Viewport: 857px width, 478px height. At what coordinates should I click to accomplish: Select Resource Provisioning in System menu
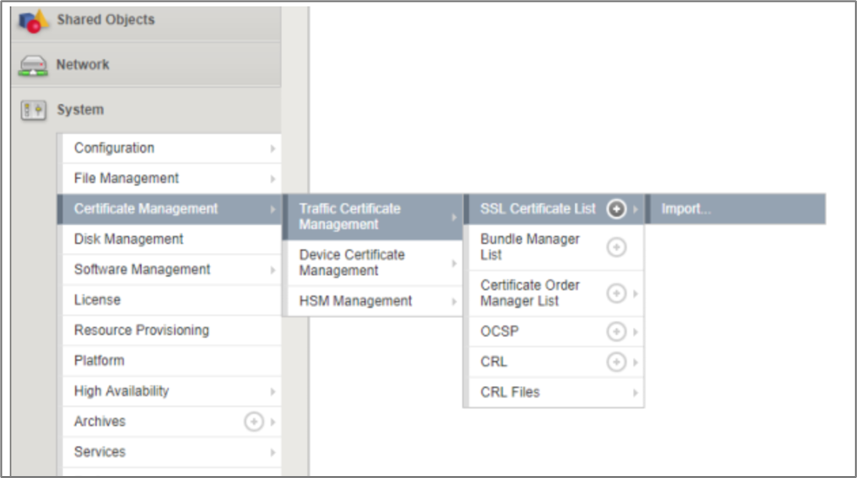click(141, 330)
